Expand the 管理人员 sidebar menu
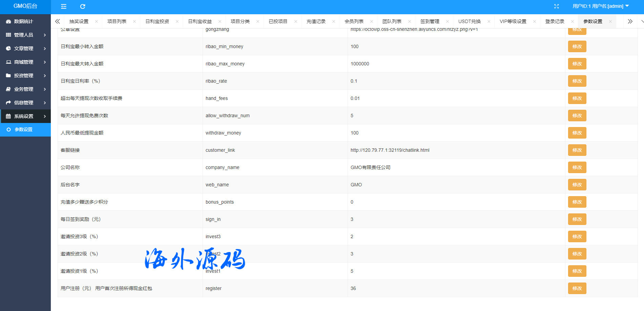The image size is (644, 311). [x=25, y=35]
